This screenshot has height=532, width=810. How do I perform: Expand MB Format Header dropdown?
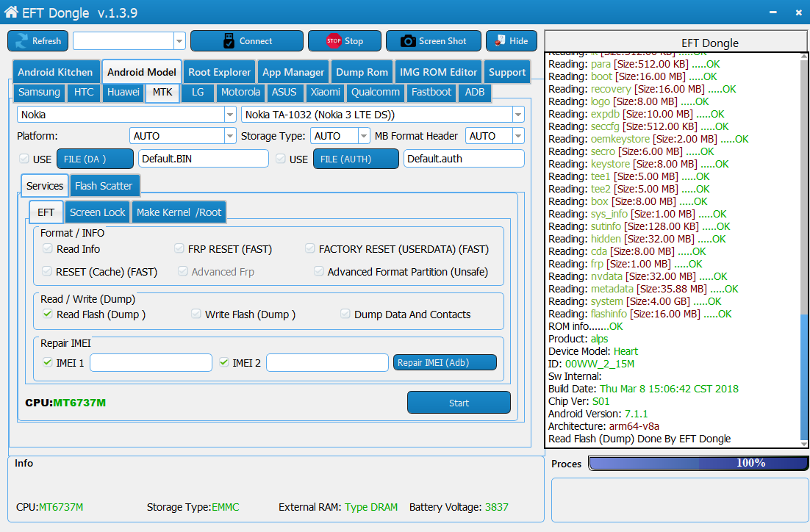518,136
